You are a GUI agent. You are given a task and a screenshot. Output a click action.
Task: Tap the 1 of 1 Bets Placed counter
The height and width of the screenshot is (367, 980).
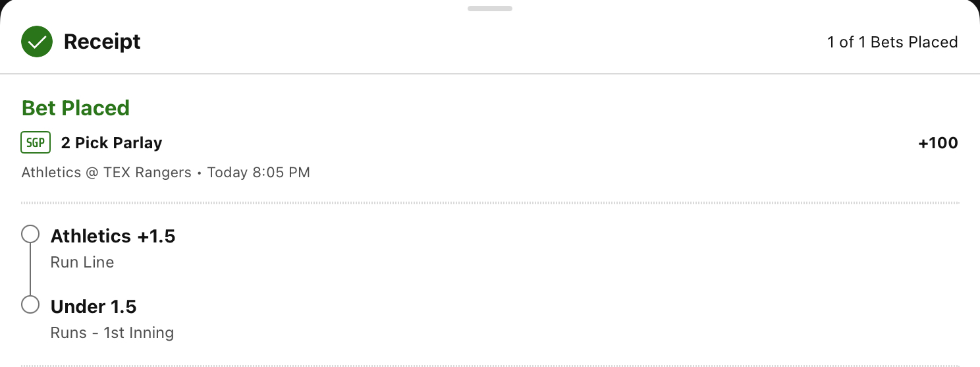click(x=892, y=42)
